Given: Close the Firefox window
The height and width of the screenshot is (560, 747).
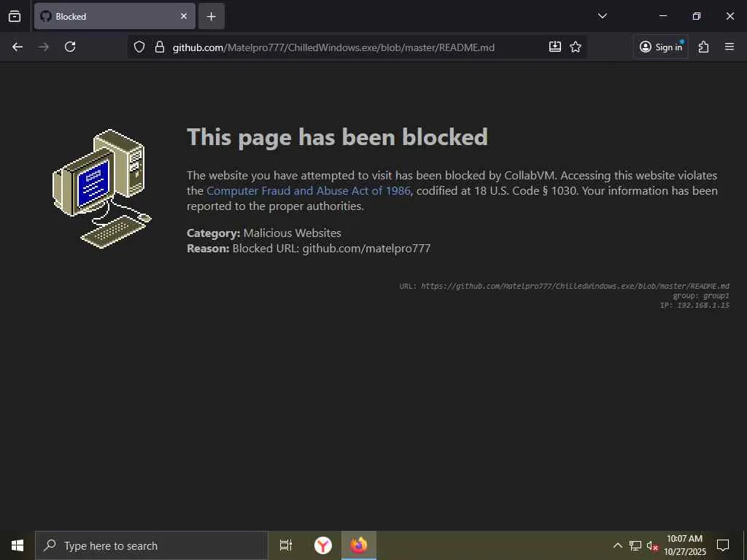Looking at the screenshot, I should click(729, 16).
